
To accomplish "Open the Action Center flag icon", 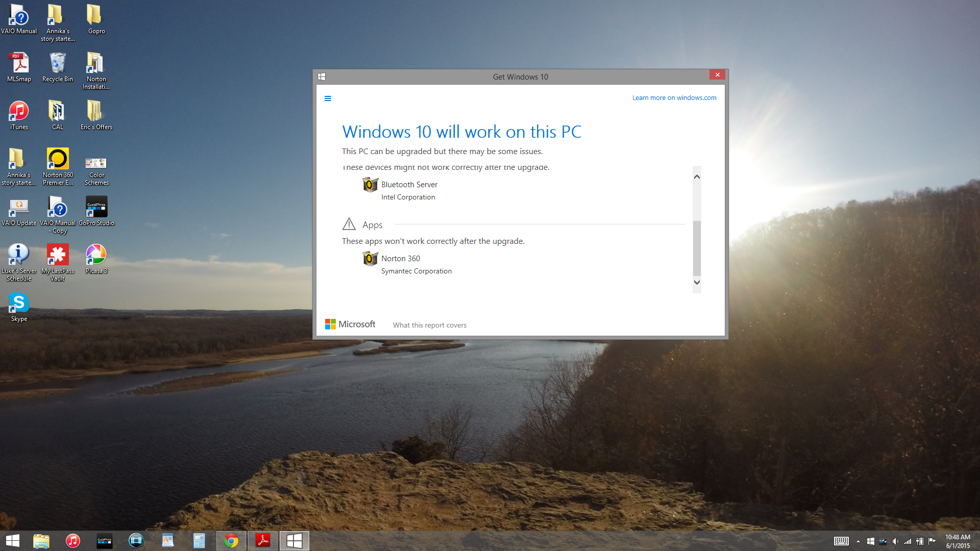I will pos(932,541).
